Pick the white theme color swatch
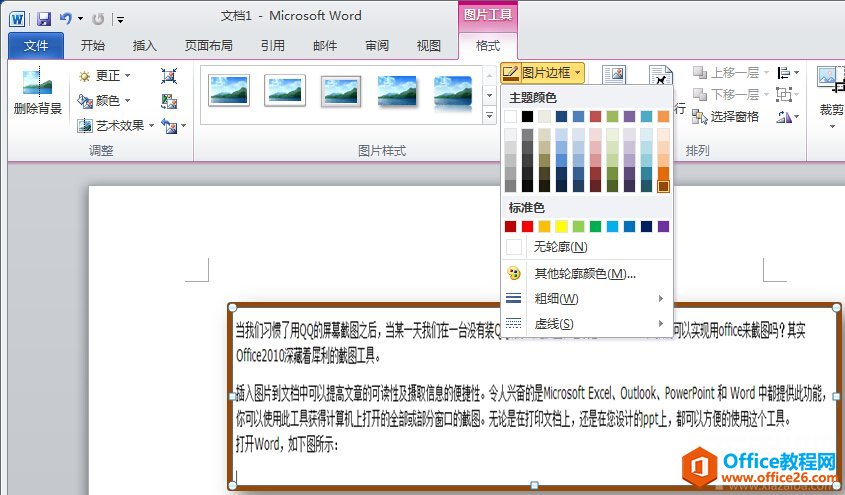 point(510,116)
